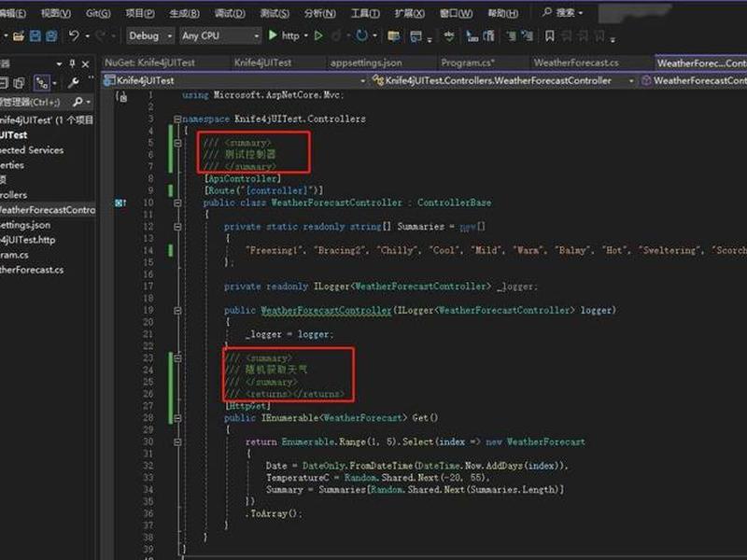Select Program.cs (ram.cs) in Solution Explorer tree
The image size is (747, 560).
click(x=14, y=255)
